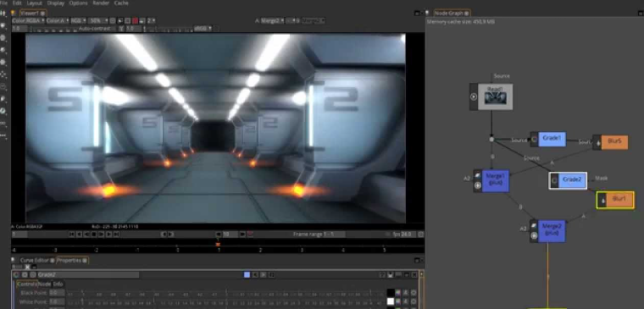Open the Render menu

pyautogui.click(x=101, y=3)
